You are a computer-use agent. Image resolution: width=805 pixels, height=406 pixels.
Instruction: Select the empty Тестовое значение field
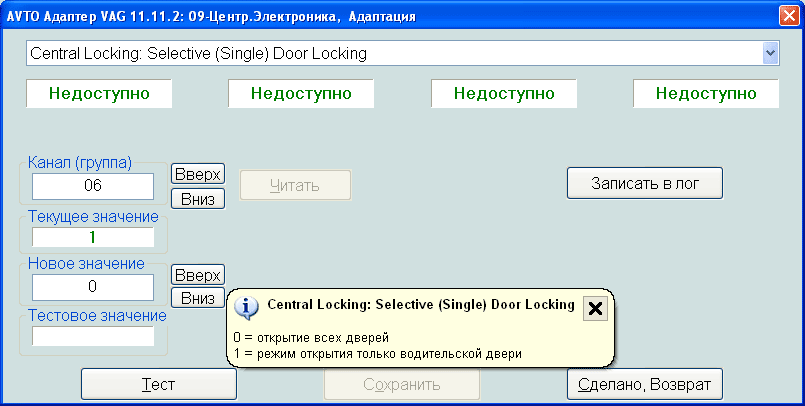92,336
